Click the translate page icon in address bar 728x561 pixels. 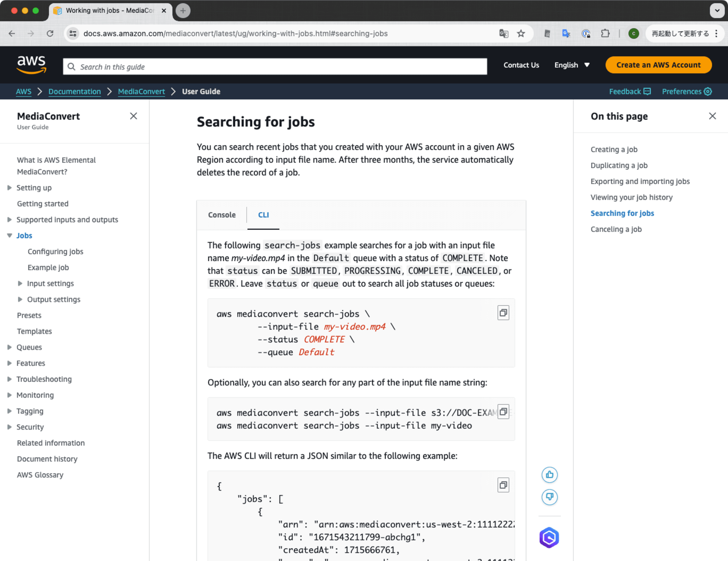click(504, 33)
